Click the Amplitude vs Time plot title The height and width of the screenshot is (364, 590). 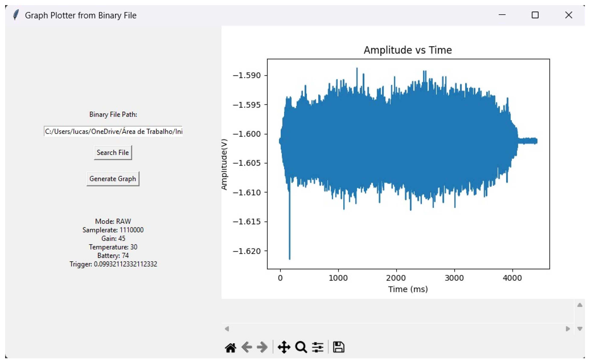(x=407, y=50)
